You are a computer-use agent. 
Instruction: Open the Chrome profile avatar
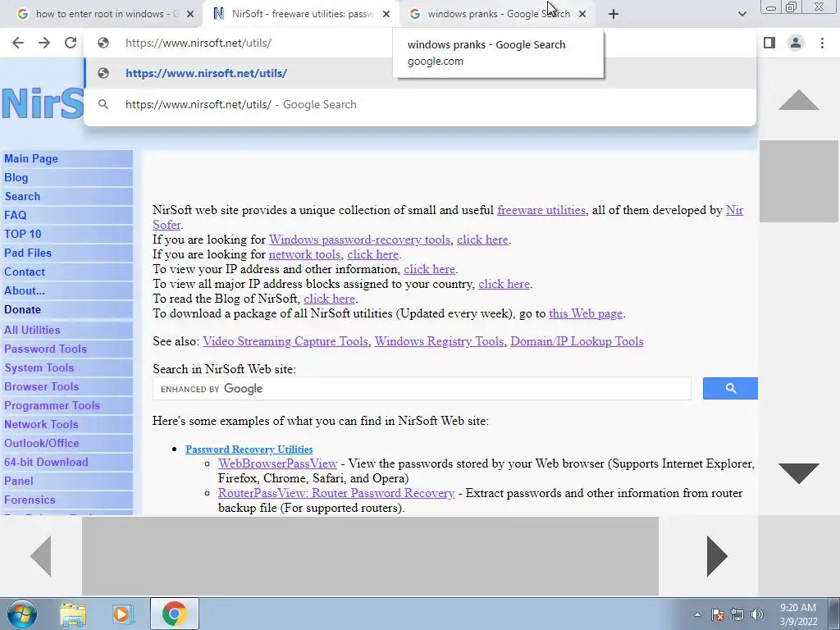tap(796, 43)
